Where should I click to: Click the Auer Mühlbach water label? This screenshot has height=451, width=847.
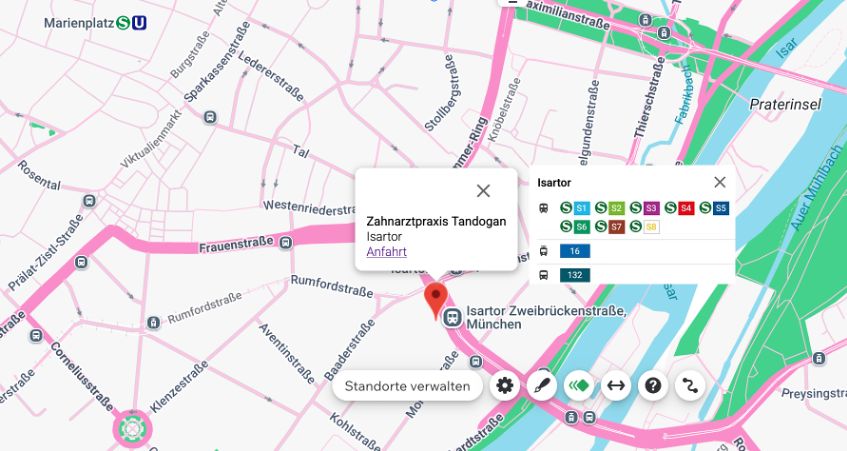click(x=816, y=186)
